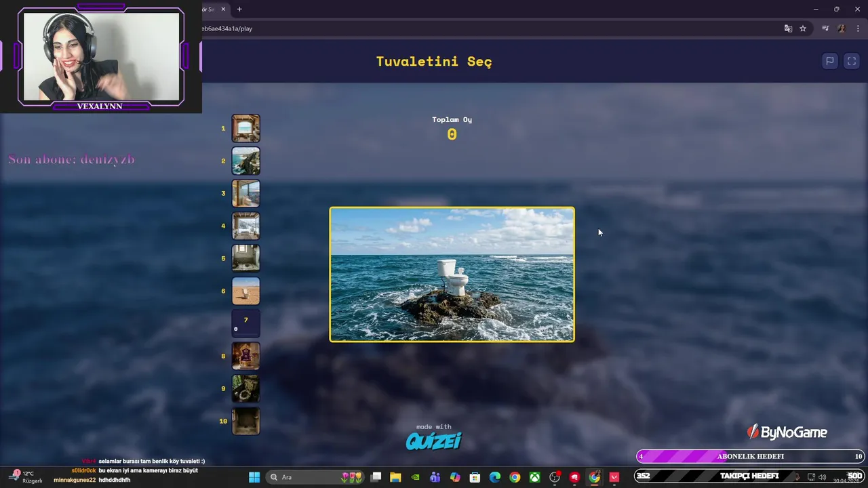Select toilet option thumbnail 4

pyautogui.click(x=245, y=226)
